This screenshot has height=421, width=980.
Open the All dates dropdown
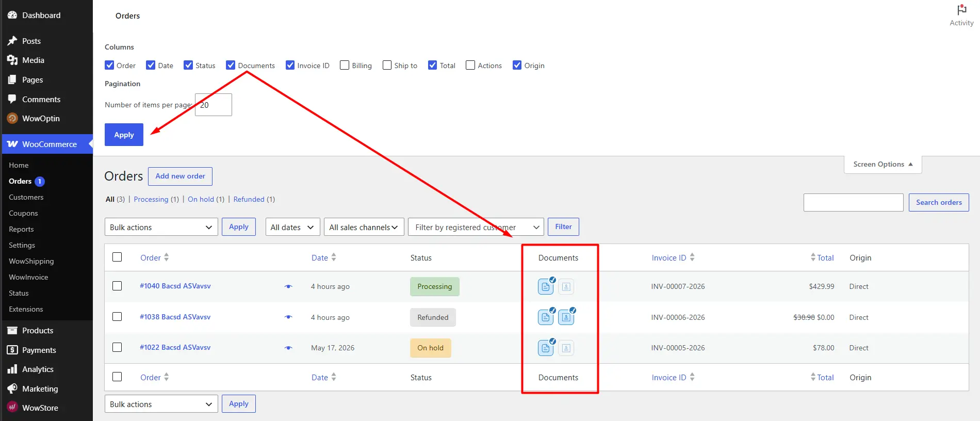(292, 227)
